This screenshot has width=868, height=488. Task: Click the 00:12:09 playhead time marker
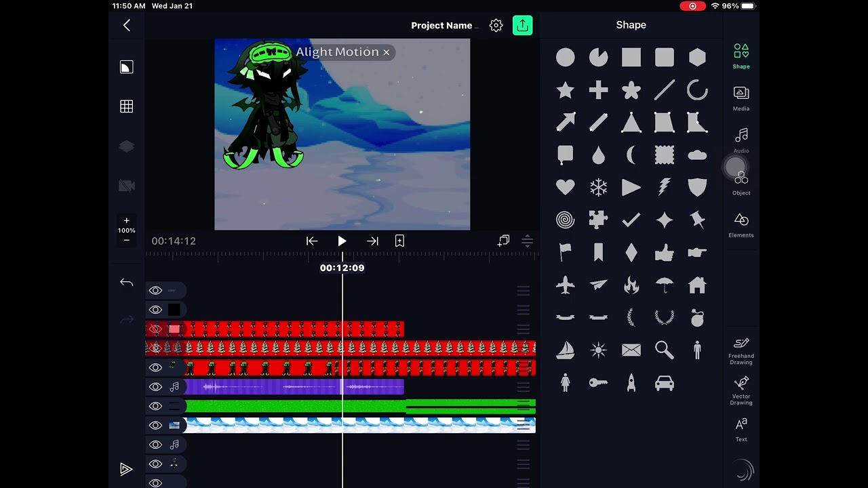click(342, 268)
